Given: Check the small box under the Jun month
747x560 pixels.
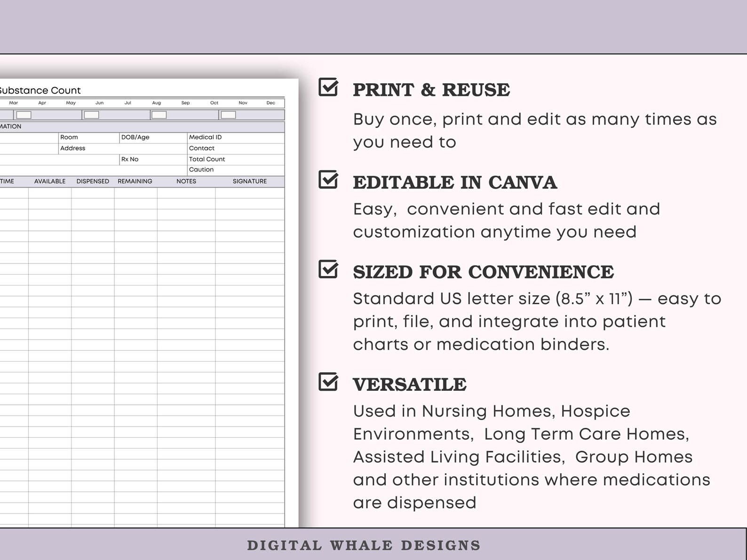Looking at the screenshot, I should 92,115.
